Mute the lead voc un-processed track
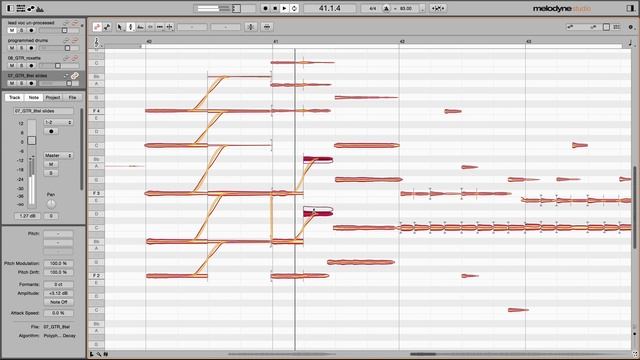 click(x=12, y=30)
